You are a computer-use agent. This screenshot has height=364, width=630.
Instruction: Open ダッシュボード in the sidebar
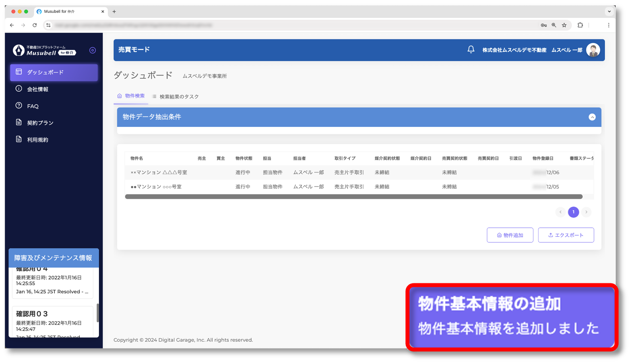(x=54, y=72)
